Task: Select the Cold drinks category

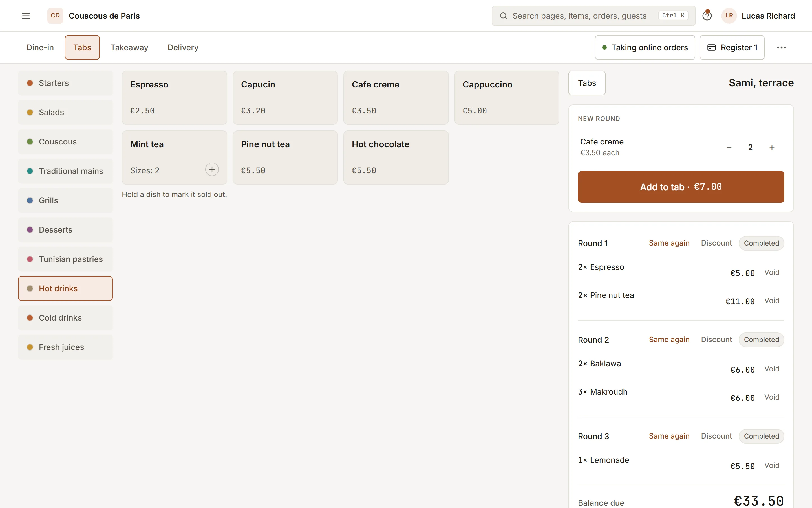Action: [65, 318]
